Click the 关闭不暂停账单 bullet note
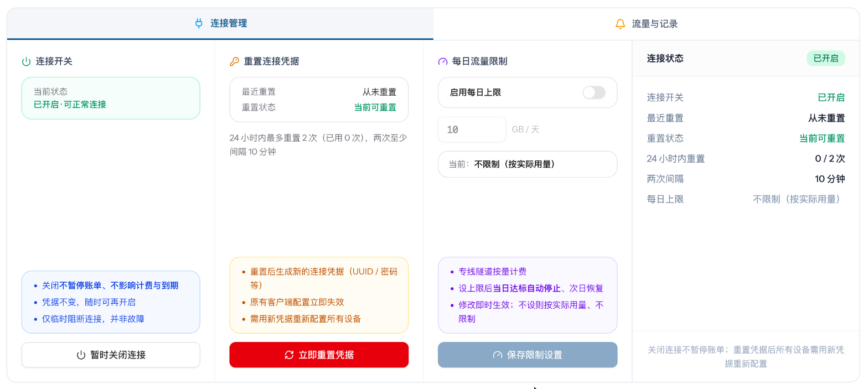This screenshot has width=868, height=389. click(110, 286)
